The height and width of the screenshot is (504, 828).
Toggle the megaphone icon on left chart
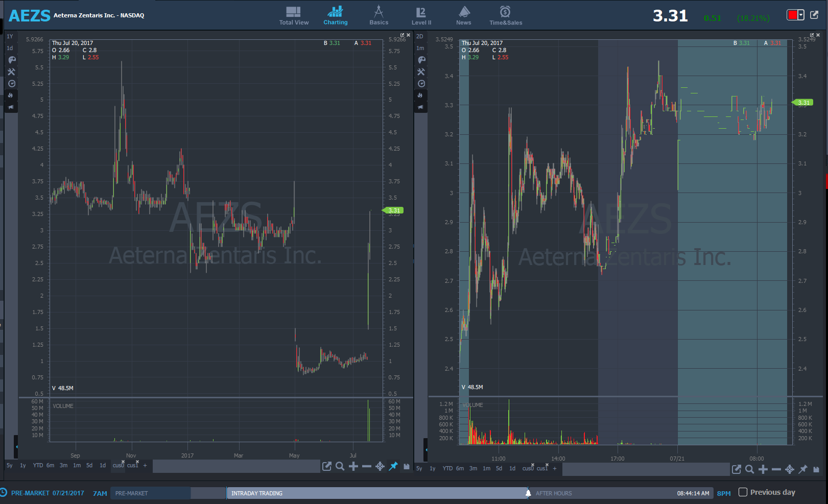coord(11,107)
